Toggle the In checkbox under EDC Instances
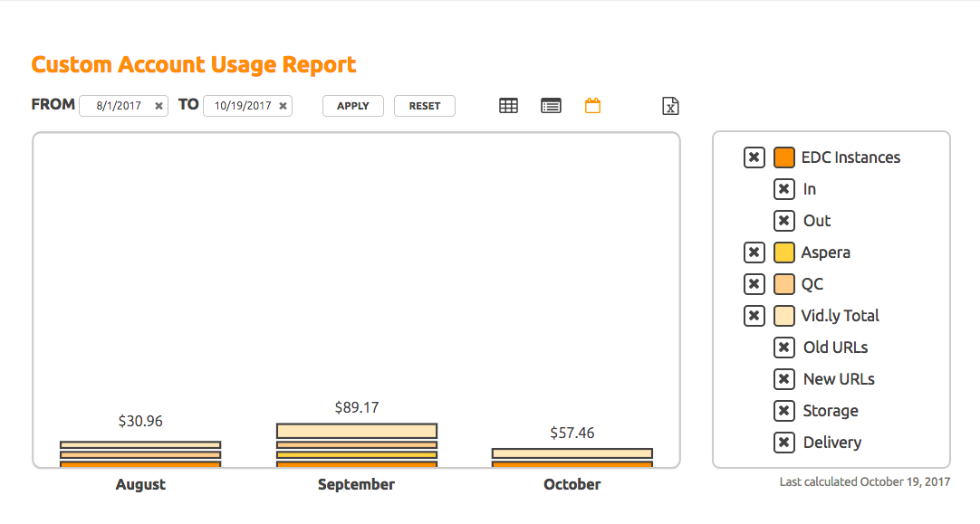Screen dimensions: 980x524 [x=784, y=189]
